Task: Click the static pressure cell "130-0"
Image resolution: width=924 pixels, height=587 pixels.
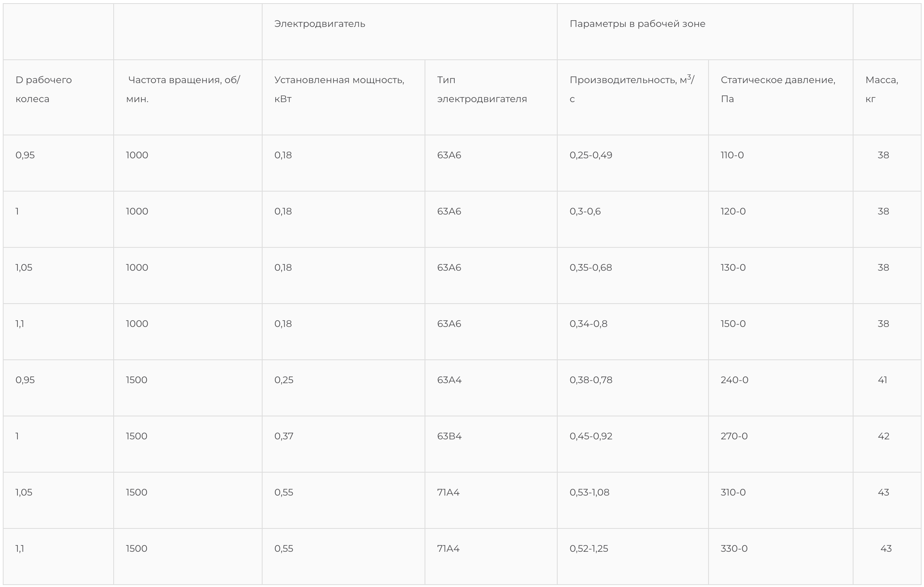Action: tap(733, 268)
